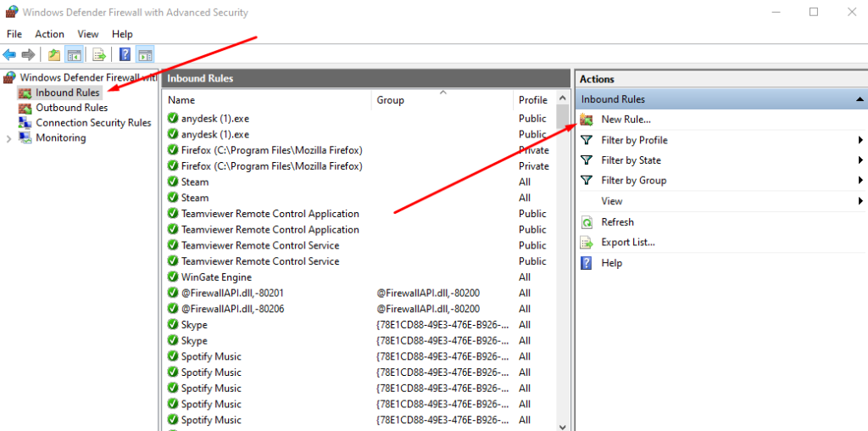Screen dimensions: 868x431
Task: Expand the Monitoring node chevron
Action: point(8,138)
